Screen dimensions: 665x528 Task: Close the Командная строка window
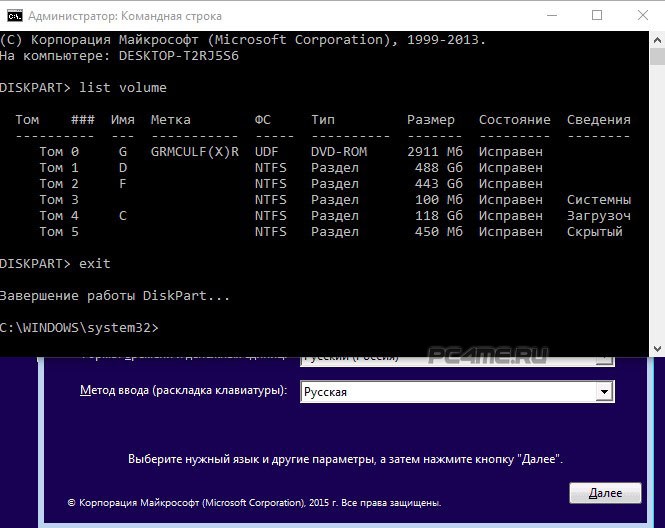pyautogui.click(x=642, y=15)
